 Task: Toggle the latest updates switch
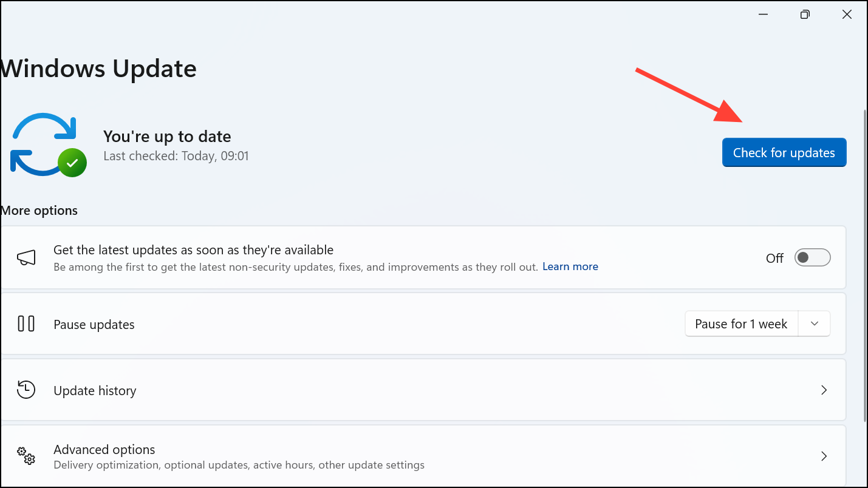[x=812, y=258]
